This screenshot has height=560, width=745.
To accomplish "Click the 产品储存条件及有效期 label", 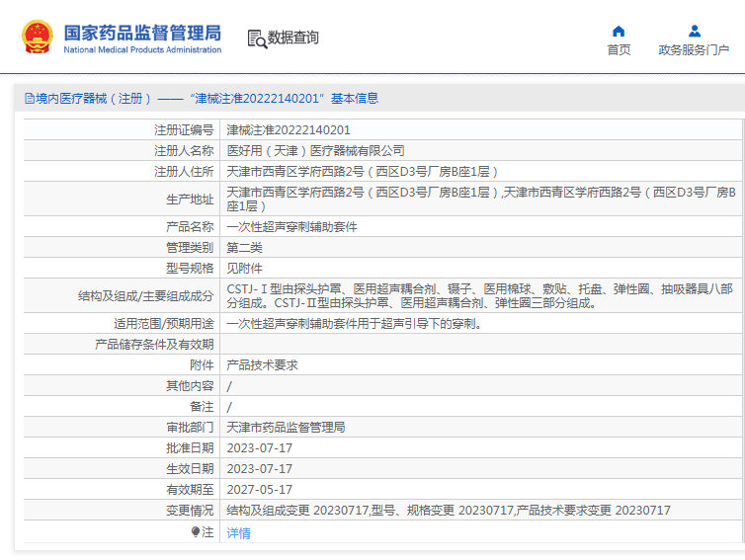I will 154,345.
